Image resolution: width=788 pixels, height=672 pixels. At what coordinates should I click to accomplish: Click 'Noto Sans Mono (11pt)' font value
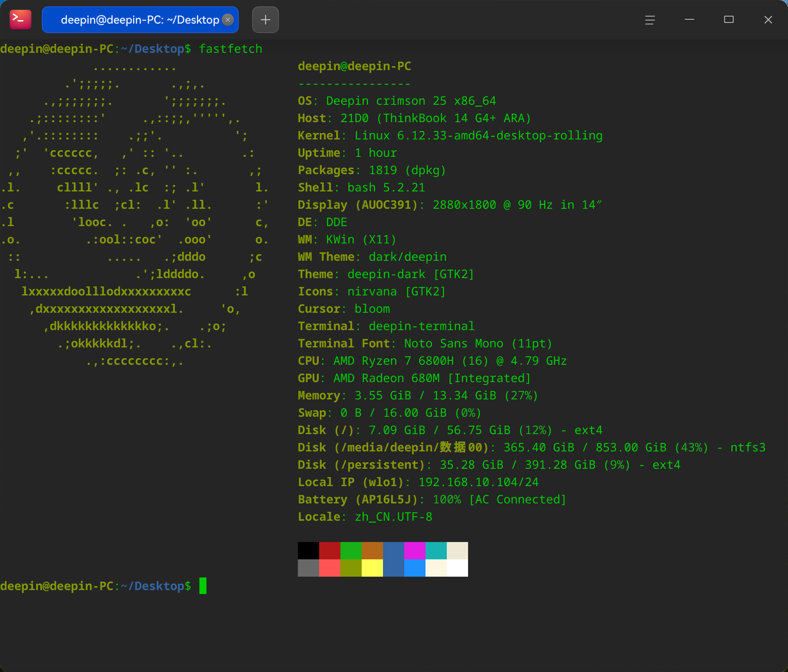tap(478, 343)
